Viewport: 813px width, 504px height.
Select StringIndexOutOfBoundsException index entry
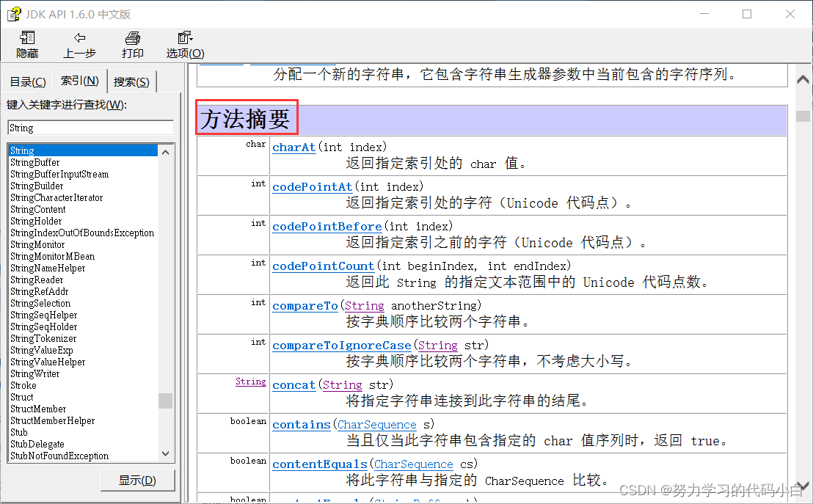[82, 233]
